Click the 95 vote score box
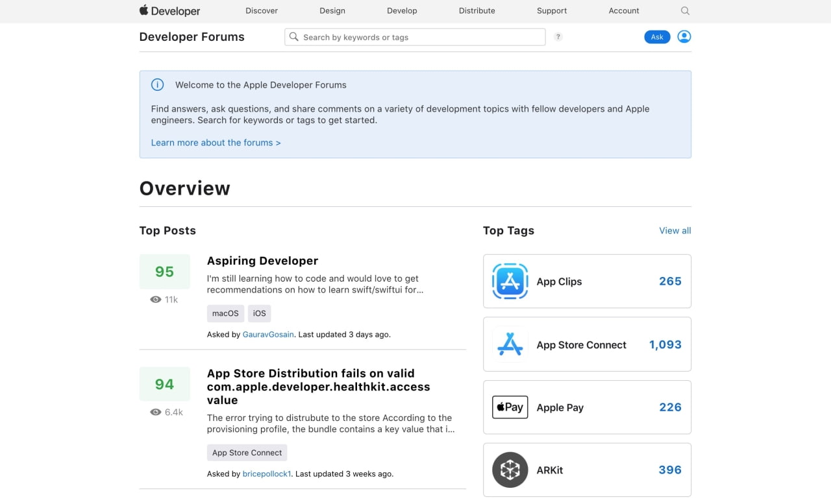 click(164, 272)
